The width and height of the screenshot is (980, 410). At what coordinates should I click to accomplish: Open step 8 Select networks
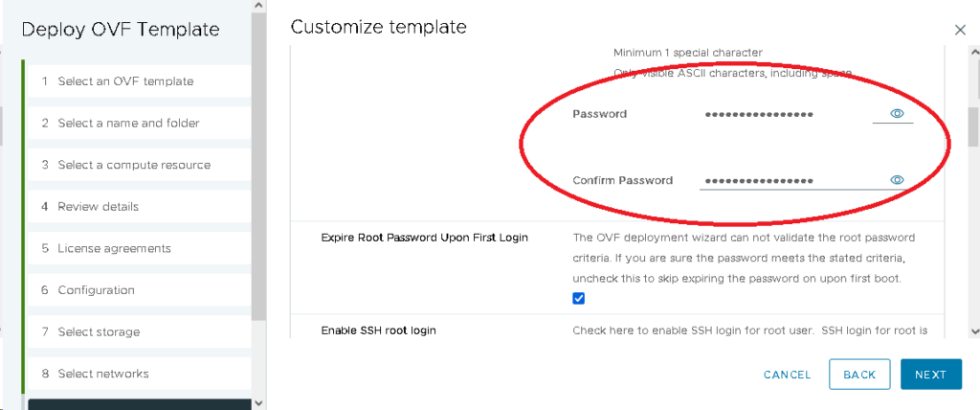(x=103, y=374)
